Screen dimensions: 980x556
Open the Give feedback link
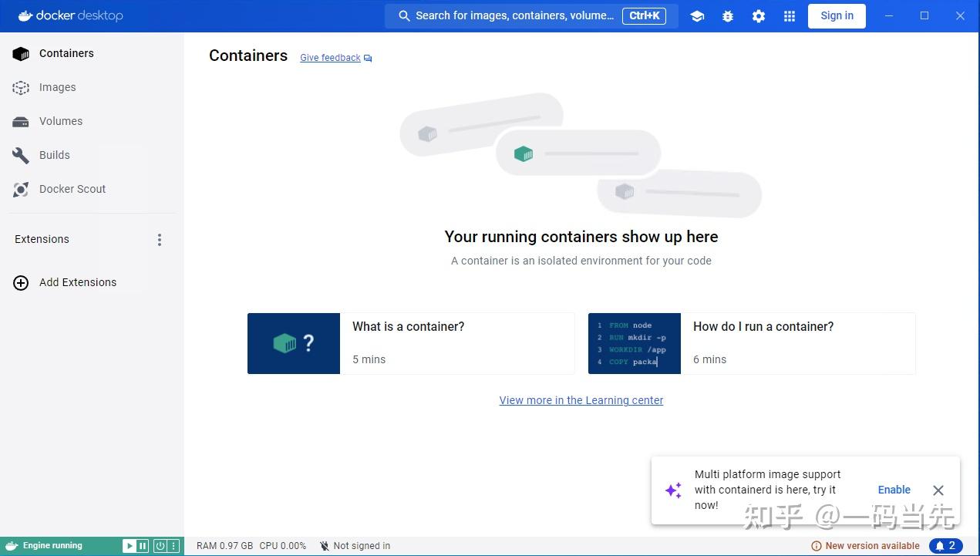tap(330, 57)
